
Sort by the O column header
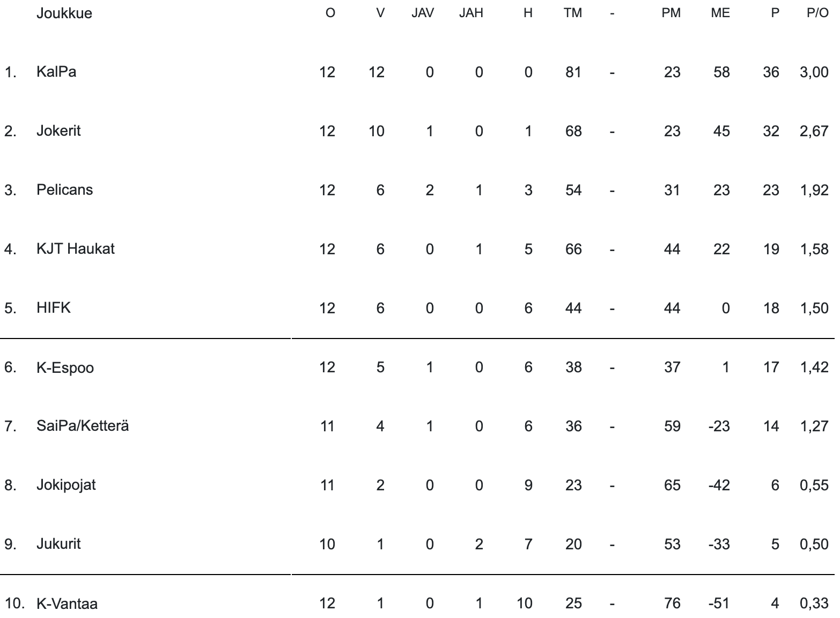(x=330, y=13)
